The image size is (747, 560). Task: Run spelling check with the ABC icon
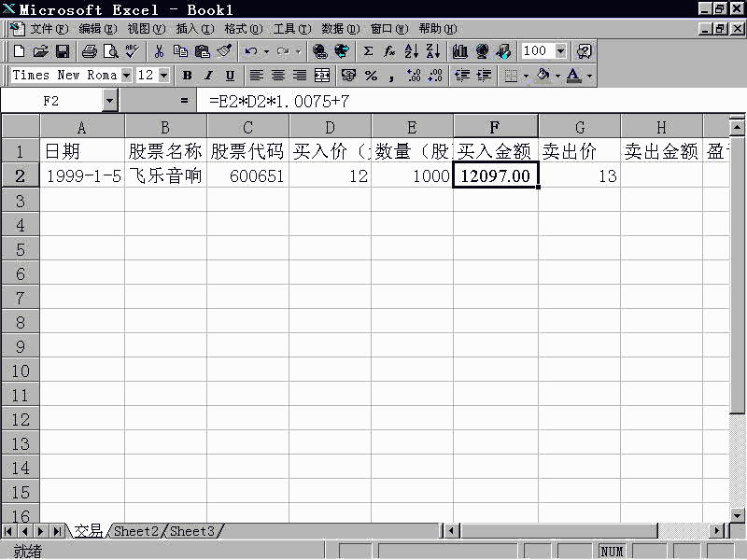129,53
